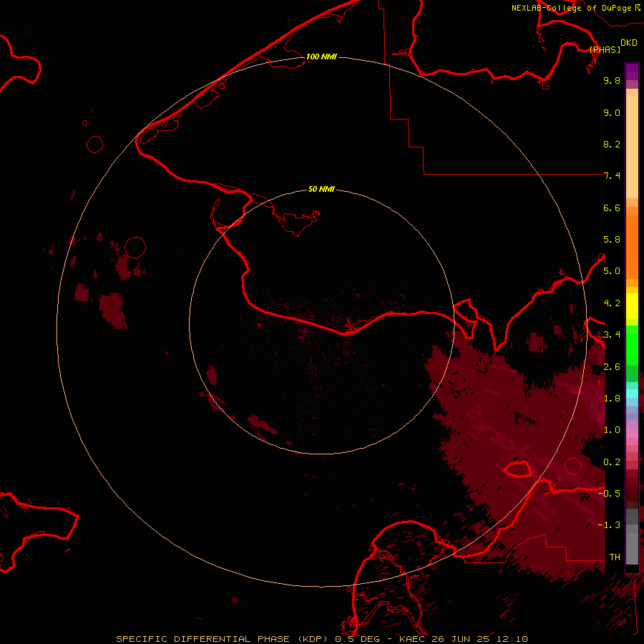
Task: Click the 9.0 value on the scale
Action: point(612,112)
